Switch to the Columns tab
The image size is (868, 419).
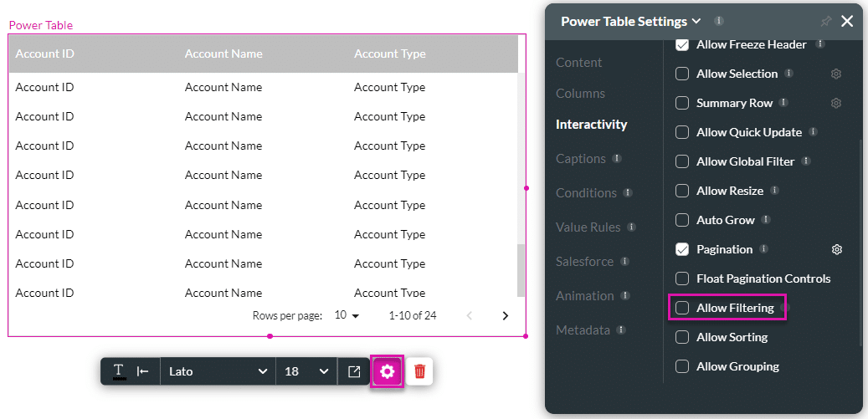coord(580,94)
